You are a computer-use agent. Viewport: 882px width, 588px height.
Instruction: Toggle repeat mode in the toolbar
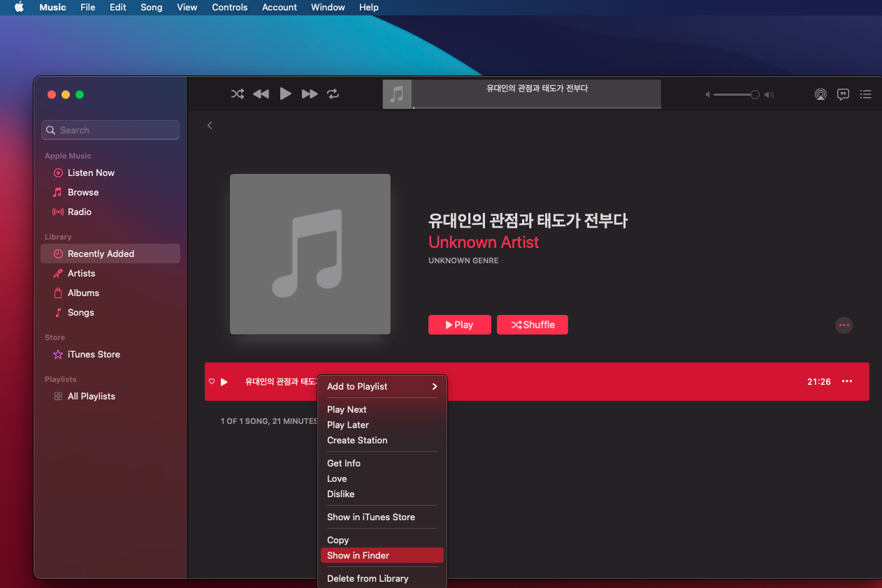pos(333,94)
